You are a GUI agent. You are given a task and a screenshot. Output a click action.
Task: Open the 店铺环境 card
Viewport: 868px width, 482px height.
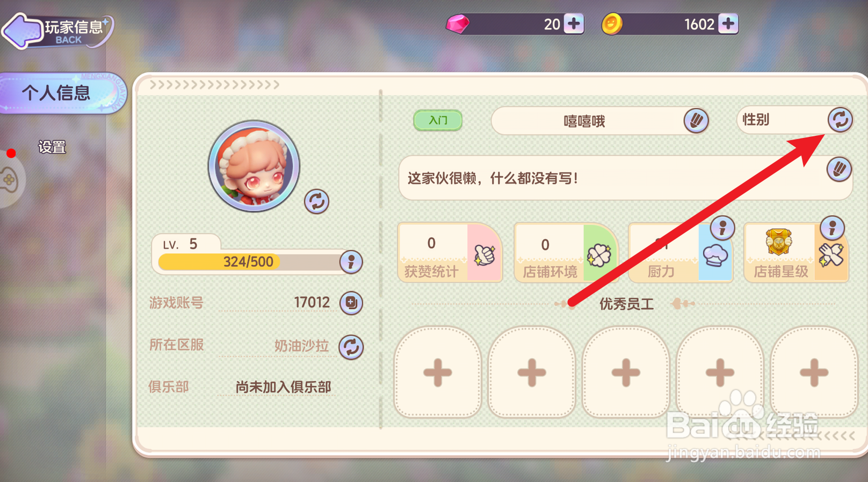(566, 252)
